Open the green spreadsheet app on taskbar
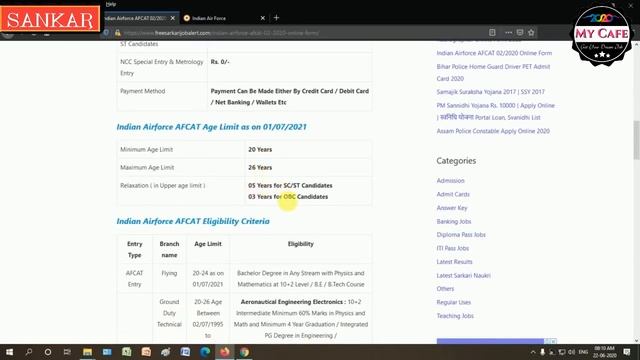640x360 pixels. [127, 352]
